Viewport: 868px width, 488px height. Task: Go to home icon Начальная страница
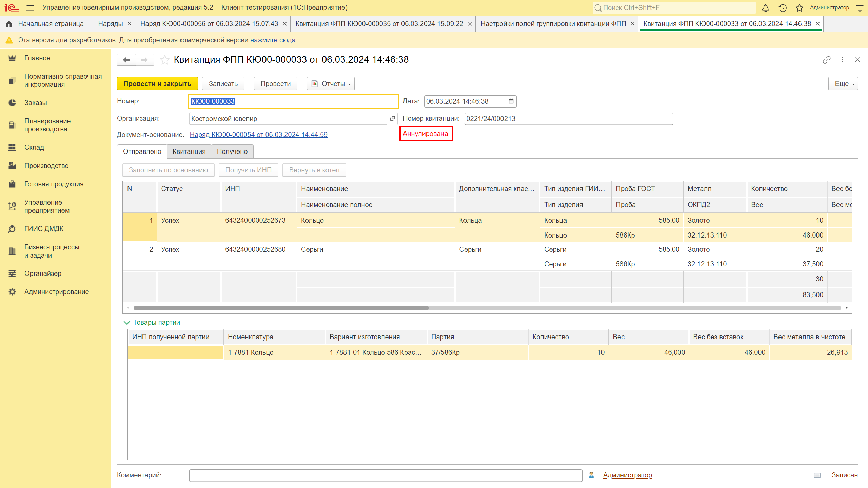(9, 24)
